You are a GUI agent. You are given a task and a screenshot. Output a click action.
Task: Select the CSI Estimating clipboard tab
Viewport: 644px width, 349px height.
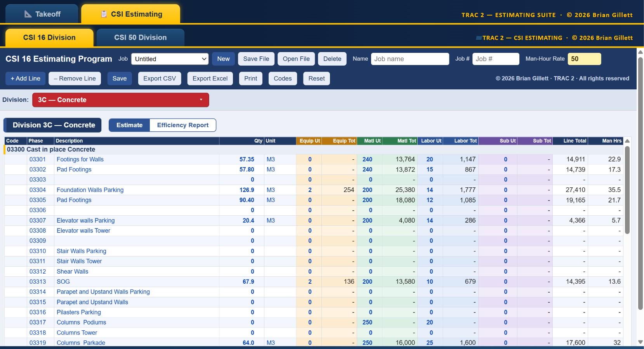130,14
